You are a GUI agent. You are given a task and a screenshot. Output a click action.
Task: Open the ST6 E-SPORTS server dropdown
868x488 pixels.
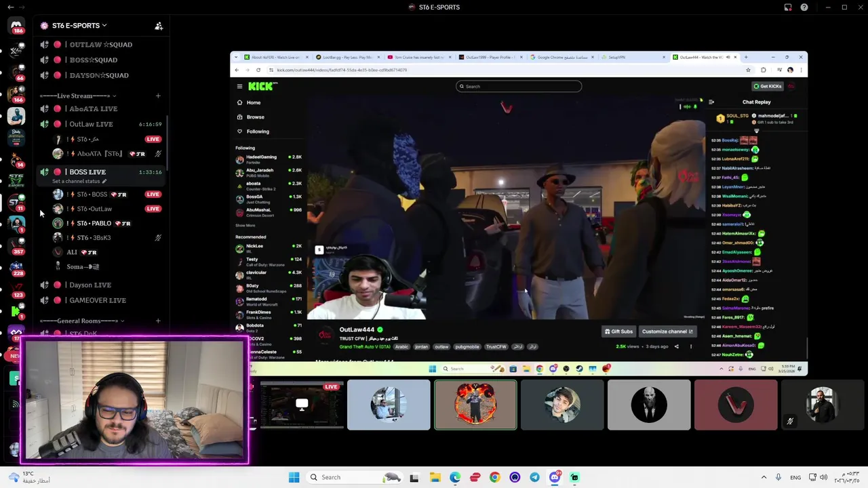pyautogui.click(x=79, y=26)
